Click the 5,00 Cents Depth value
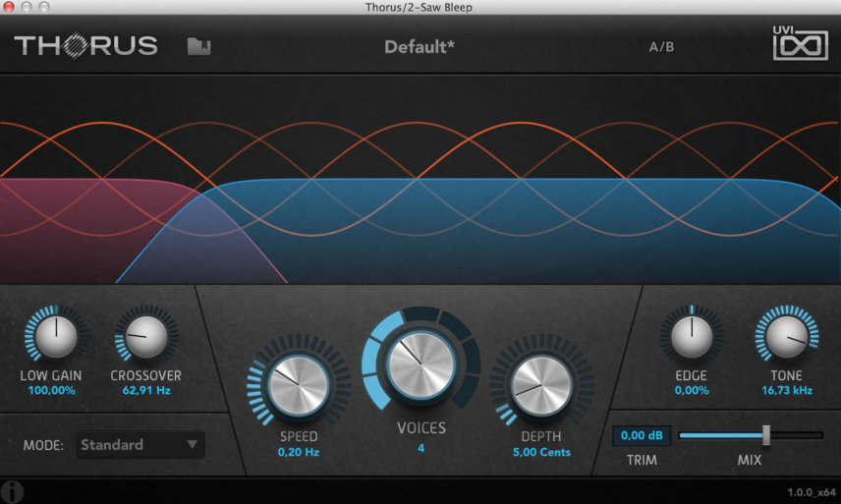Viewport: 841px width, 504px height. pos(541,452)
